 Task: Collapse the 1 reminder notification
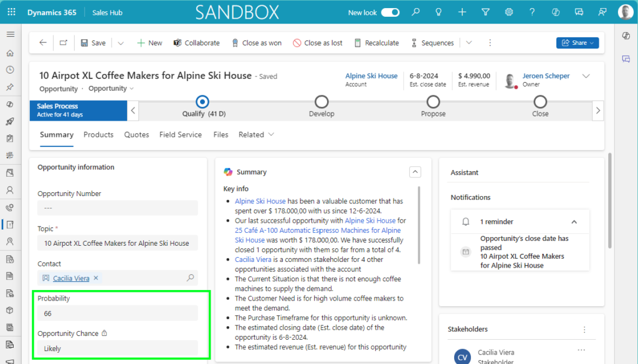(x=574, y=222)
